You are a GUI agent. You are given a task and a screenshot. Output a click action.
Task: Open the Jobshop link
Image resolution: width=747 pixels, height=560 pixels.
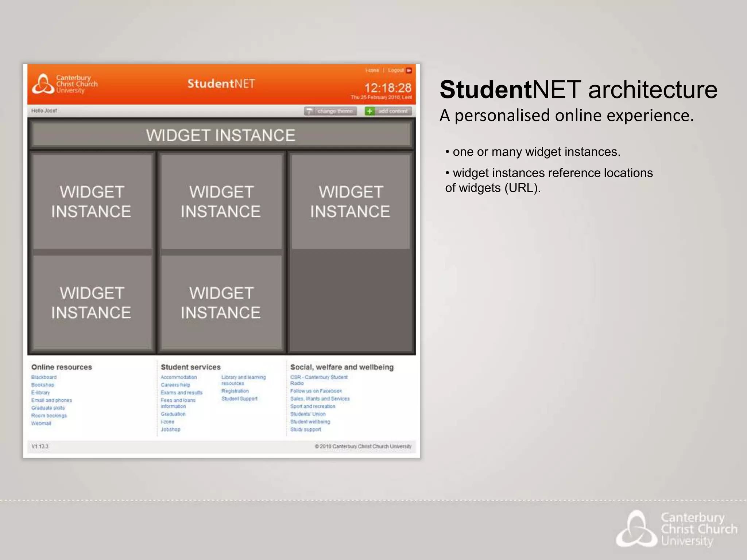pyautogui.click(x=170, y=429)
